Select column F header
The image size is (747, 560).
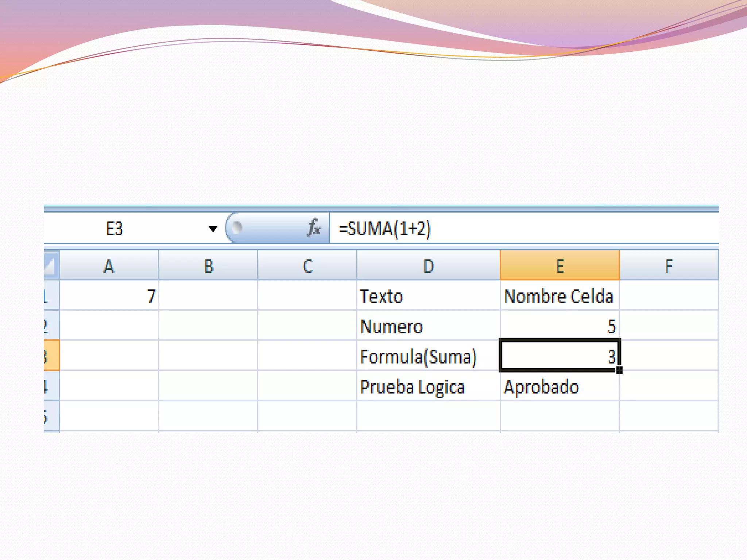coord(669,266)
